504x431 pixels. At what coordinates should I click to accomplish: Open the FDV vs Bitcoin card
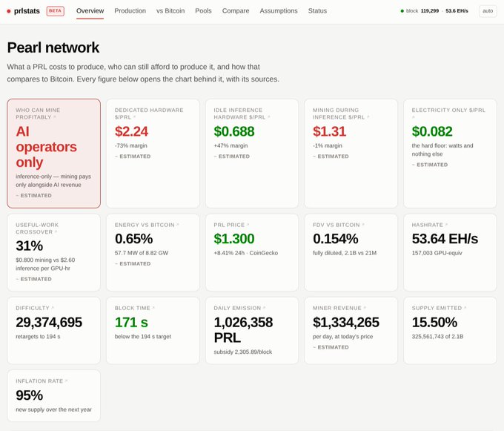pos(351,252)
